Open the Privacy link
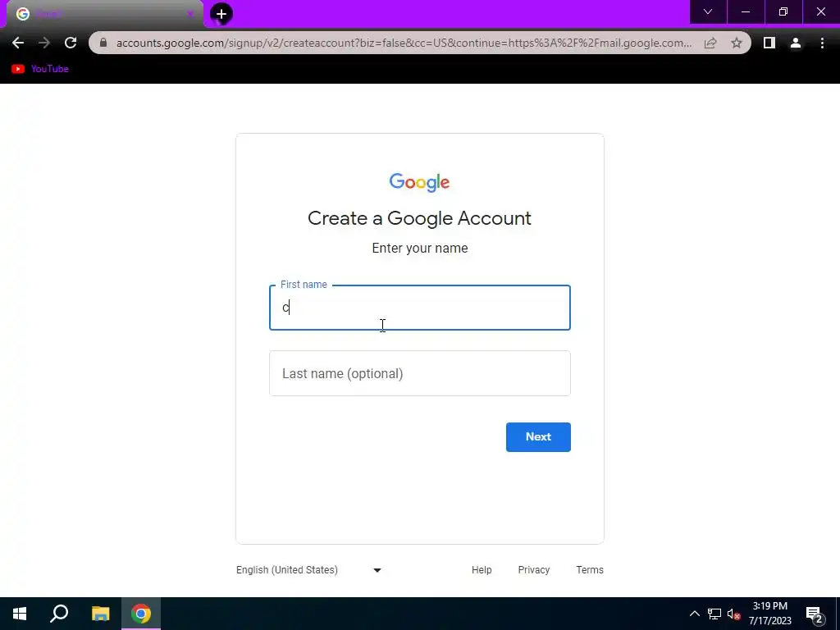Viewport: 840px width, 630px height. point(533,570)
